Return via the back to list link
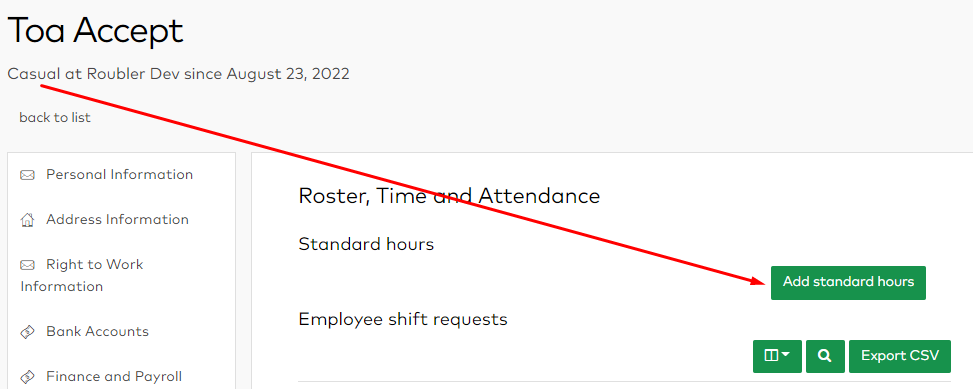This screenshot has height=389, width=973. (x=55, y=117)
